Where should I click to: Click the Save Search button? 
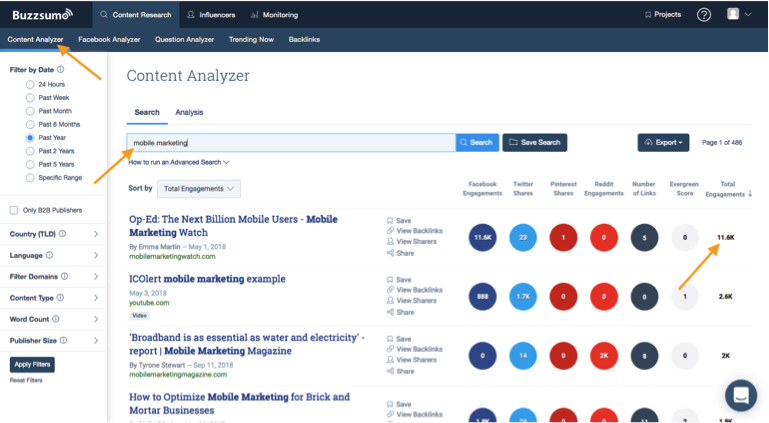coord(534,143)
